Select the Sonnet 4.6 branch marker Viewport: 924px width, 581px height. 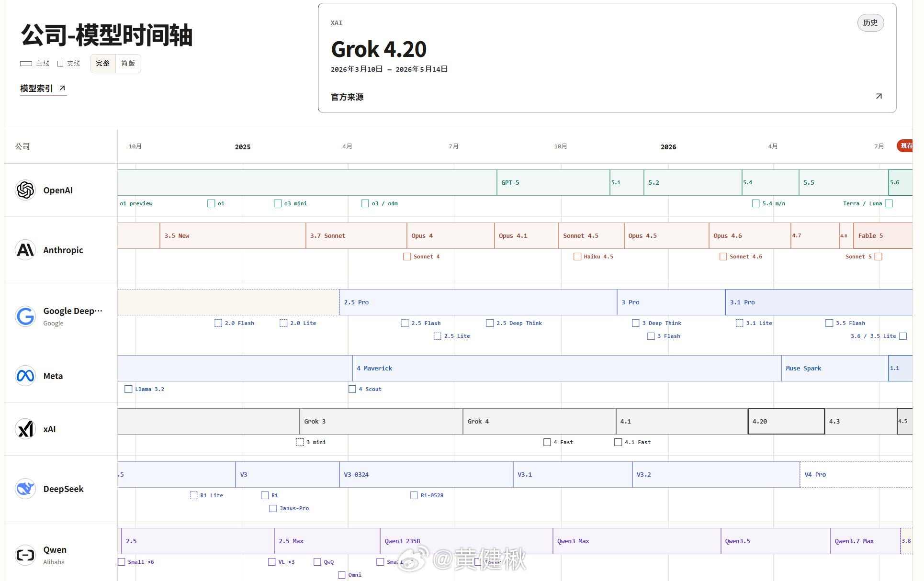pyautogui.click(x=723, y=257)
